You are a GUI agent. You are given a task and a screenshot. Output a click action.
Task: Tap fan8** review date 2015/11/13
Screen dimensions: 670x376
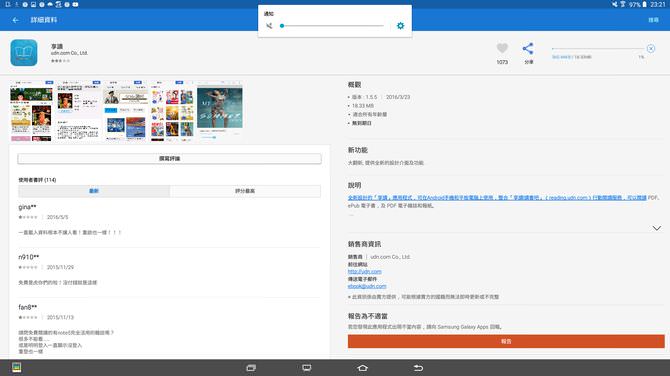[60, 317]
